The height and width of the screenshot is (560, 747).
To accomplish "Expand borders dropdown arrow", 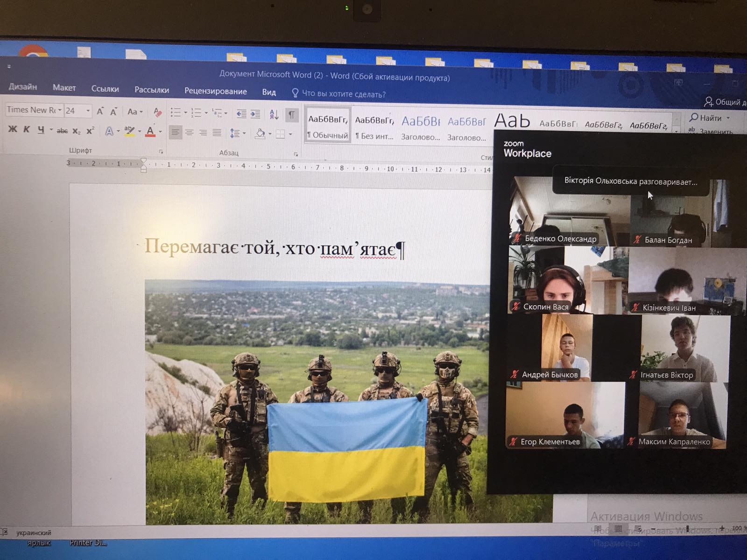I will 290,135.
